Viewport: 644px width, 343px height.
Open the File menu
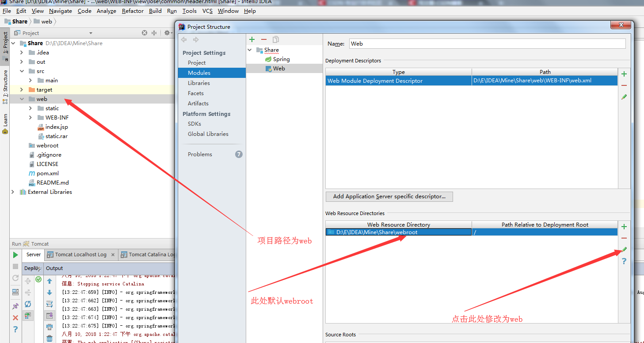7,11
